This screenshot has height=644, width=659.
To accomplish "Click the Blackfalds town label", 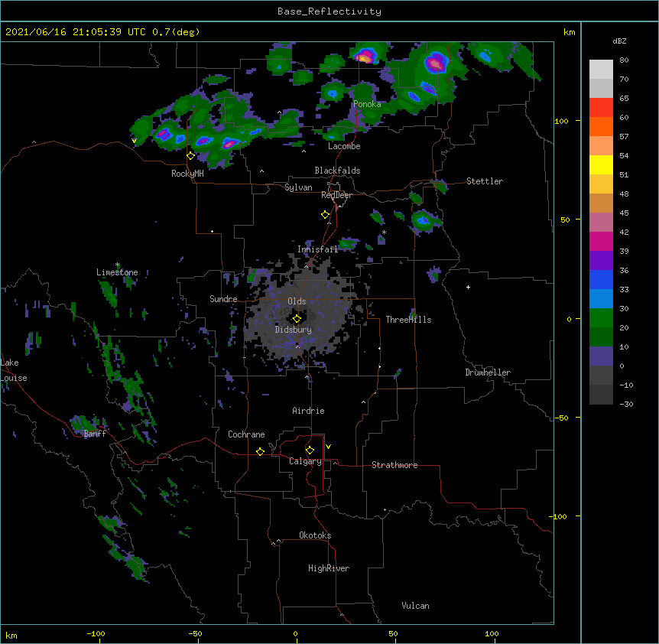I will point(337,171).
